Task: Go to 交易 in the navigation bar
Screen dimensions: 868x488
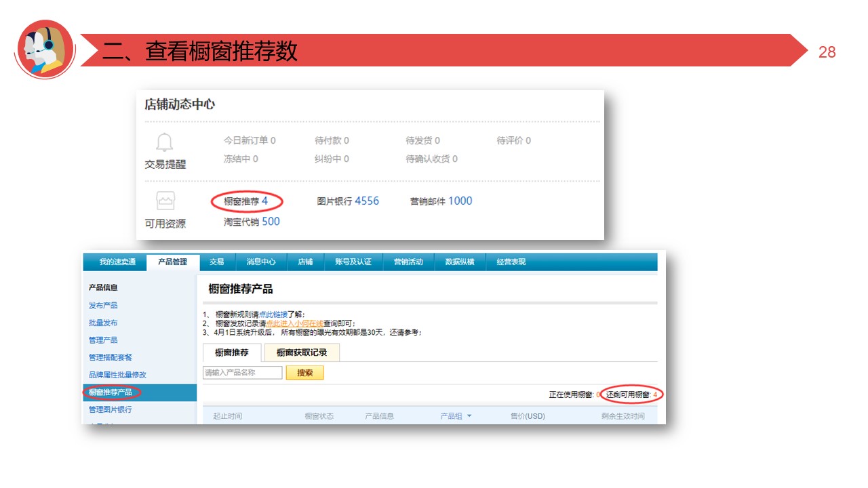Action: (216, 262)
